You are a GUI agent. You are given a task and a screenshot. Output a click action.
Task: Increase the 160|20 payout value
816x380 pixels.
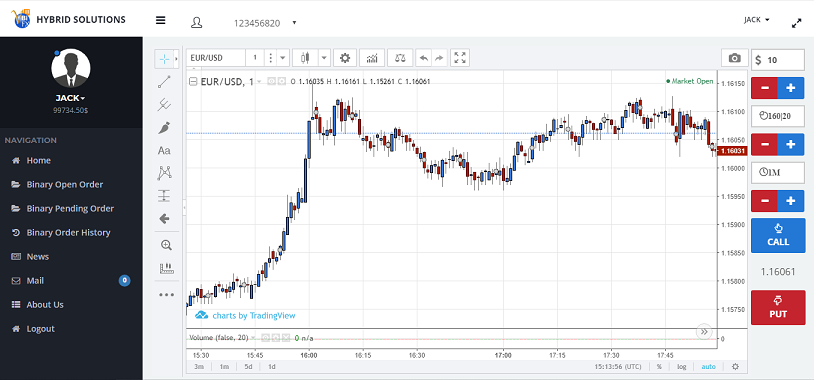[791, 144]
